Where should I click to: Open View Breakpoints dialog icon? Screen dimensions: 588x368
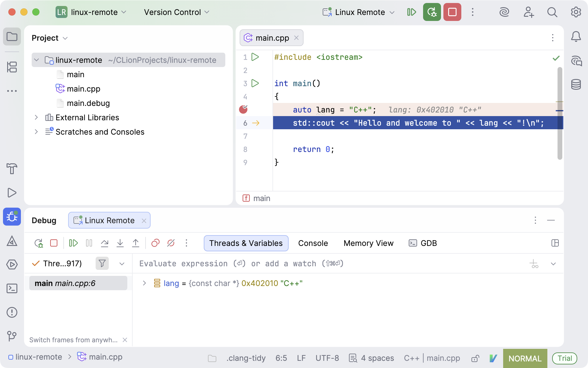155,243
